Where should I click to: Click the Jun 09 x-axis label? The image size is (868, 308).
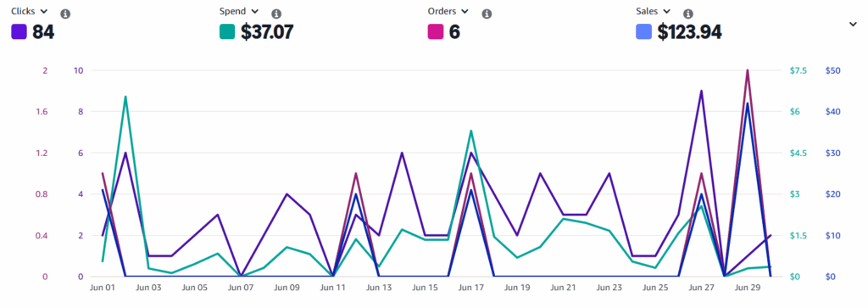287,288
